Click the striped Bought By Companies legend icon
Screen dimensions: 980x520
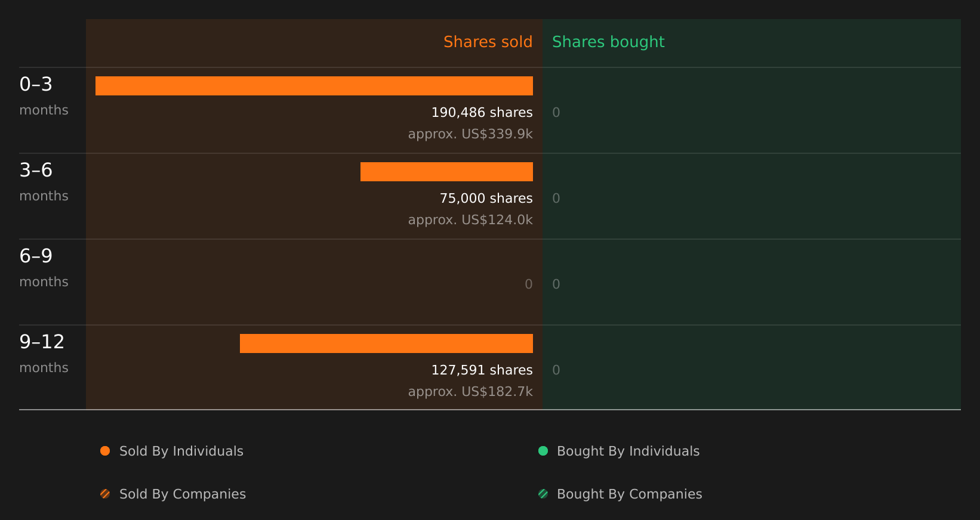pos(543,494)
